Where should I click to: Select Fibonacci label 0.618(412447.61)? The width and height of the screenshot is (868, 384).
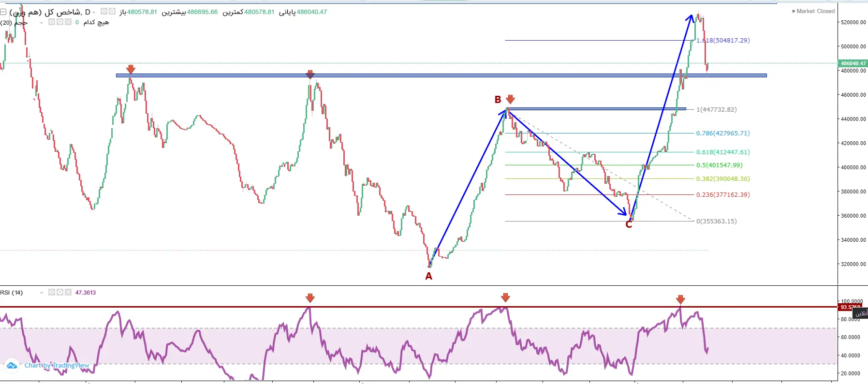(x=723, y=152)
